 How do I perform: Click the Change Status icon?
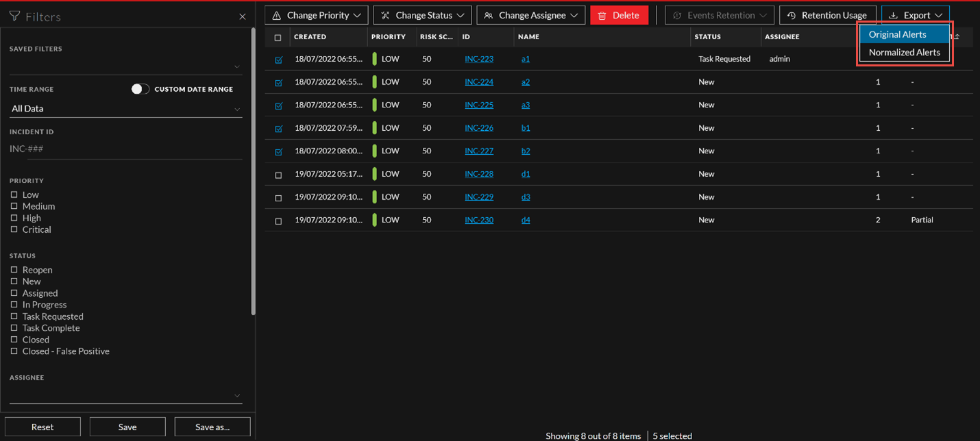tap(385, 15)
